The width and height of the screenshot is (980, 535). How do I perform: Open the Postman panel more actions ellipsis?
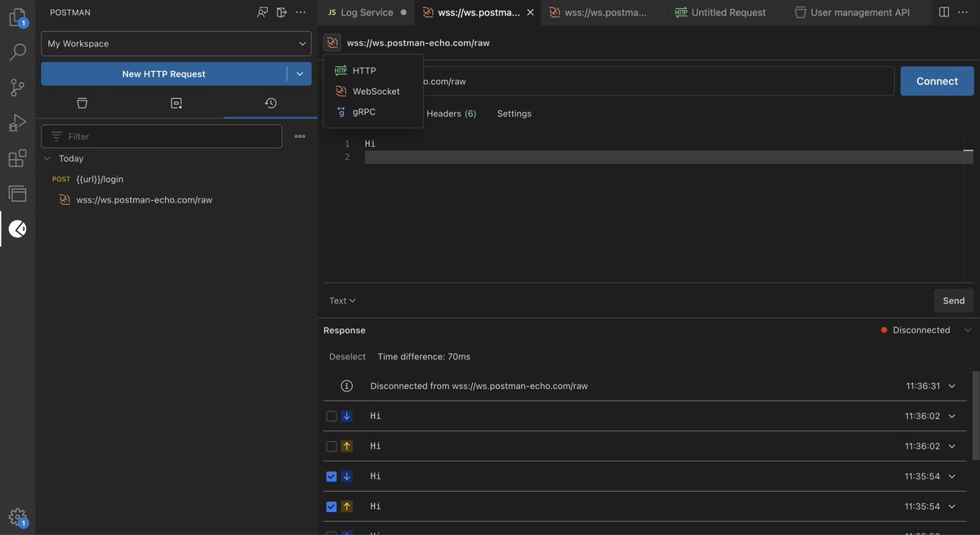[x=301, y=12]
